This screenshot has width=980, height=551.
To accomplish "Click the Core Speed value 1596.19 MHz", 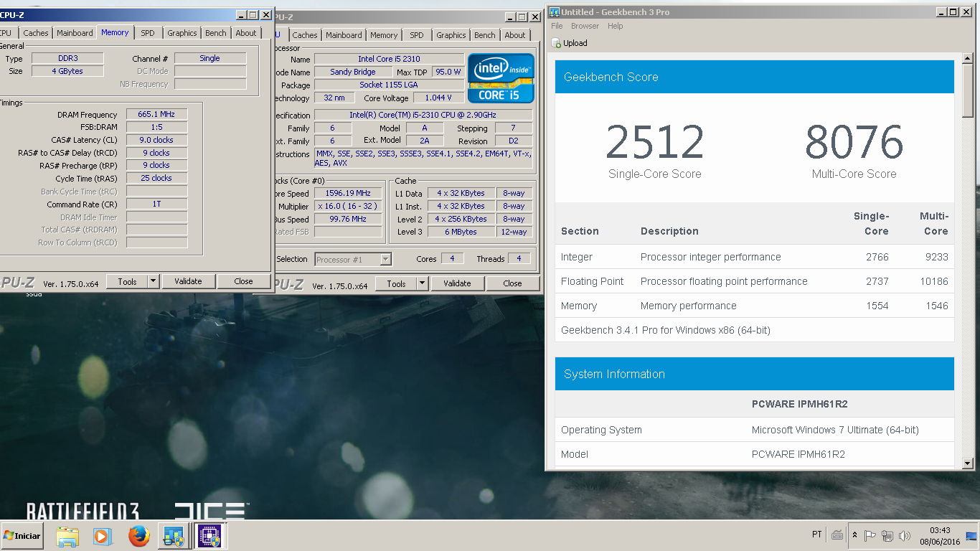I will coord(348,193).
